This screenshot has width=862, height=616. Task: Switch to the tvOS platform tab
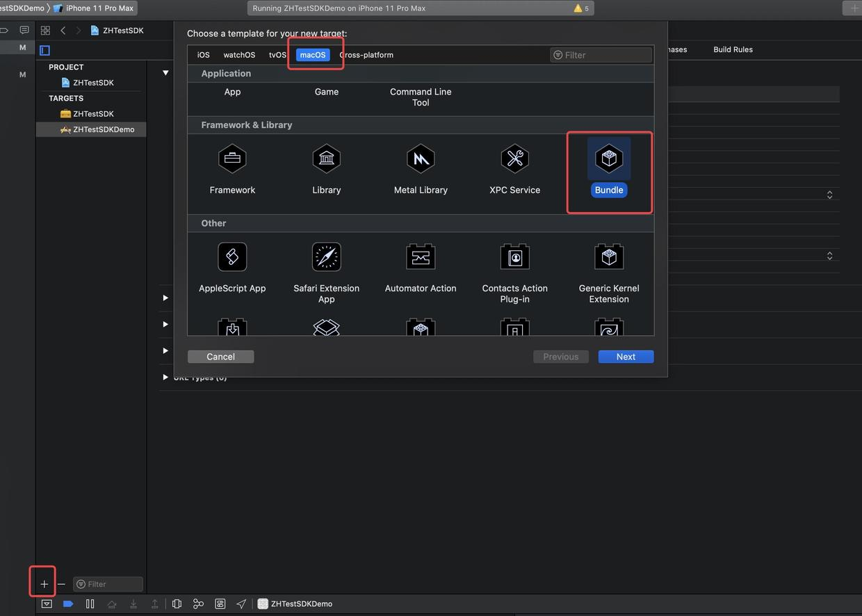(277, 55)
